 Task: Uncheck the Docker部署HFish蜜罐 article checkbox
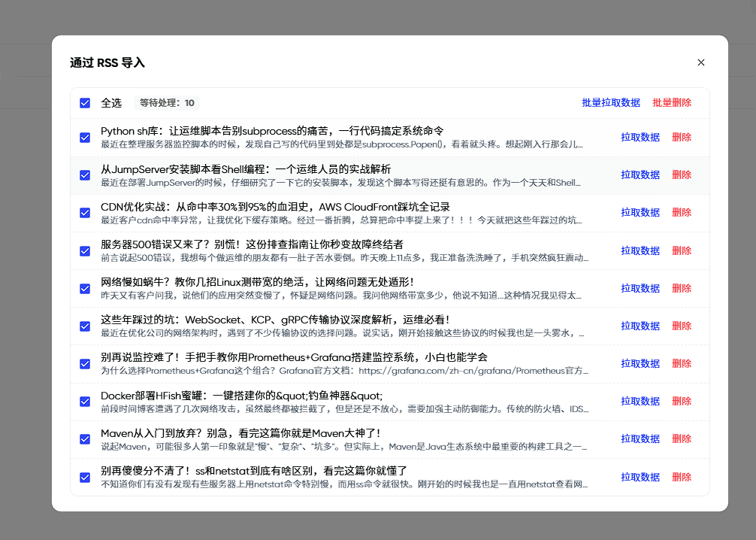[85, 401]
